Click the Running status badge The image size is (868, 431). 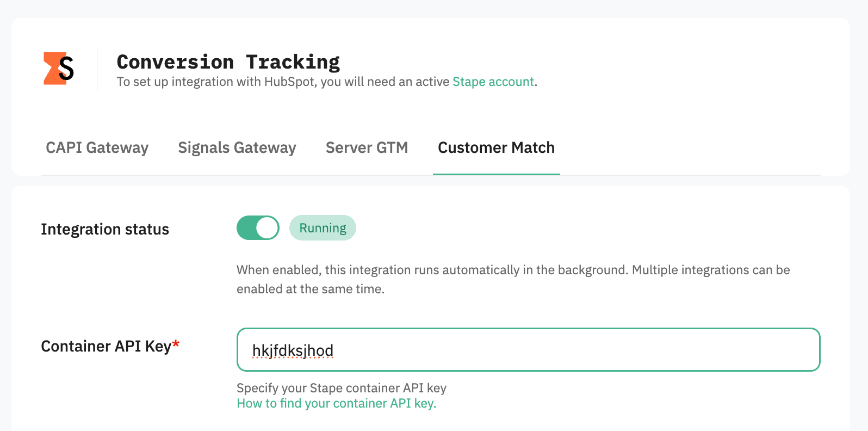323,228
